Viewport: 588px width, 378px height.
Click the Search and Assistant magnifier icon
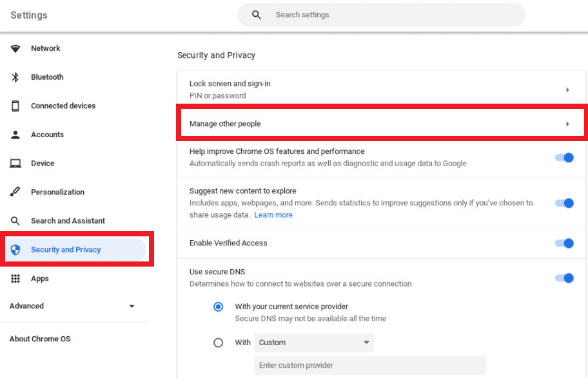tap(15, 221)
